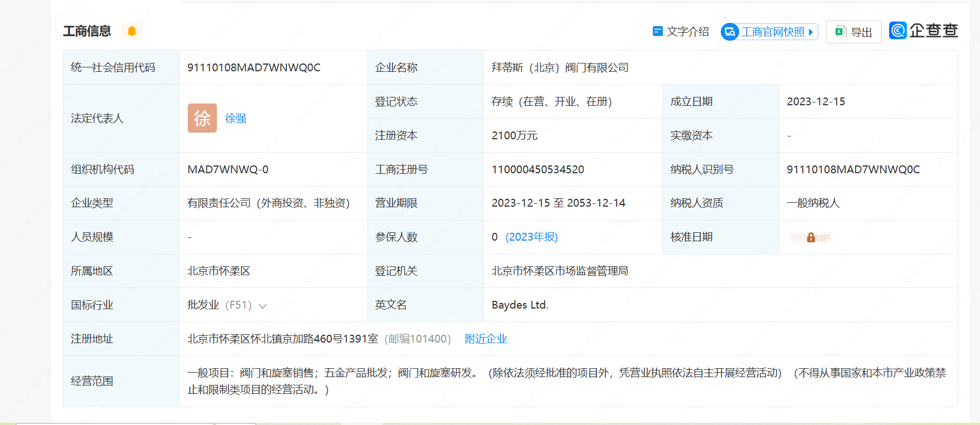Click the 纳税人资质 label cell
The height and width of the screenshot is (425, 980).
point(720,203)
